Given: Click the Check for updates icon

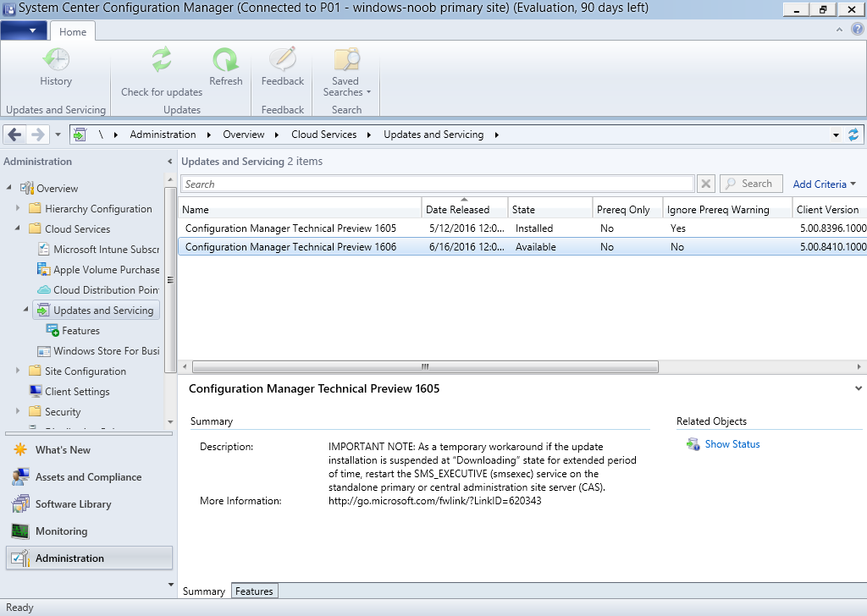Looking at the screenshot, I should tap(162, 60).
